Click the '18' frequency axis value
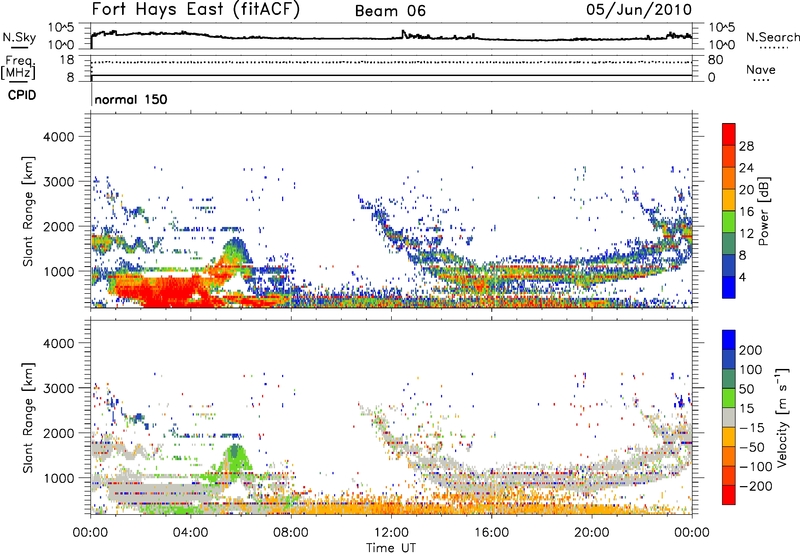Viewport: 800px width, 554px height. point(67,60)
